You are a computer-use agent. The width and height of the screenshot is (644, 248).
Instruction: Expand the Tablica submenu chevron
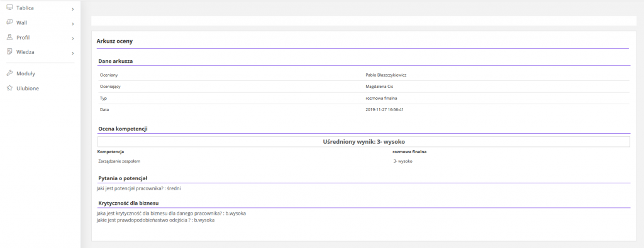click(73, 9)
